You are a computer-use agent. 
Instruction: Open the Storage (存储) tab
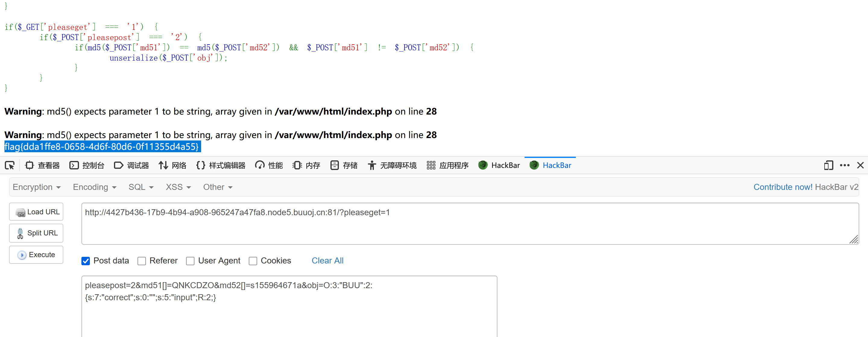tap(344, 165)
